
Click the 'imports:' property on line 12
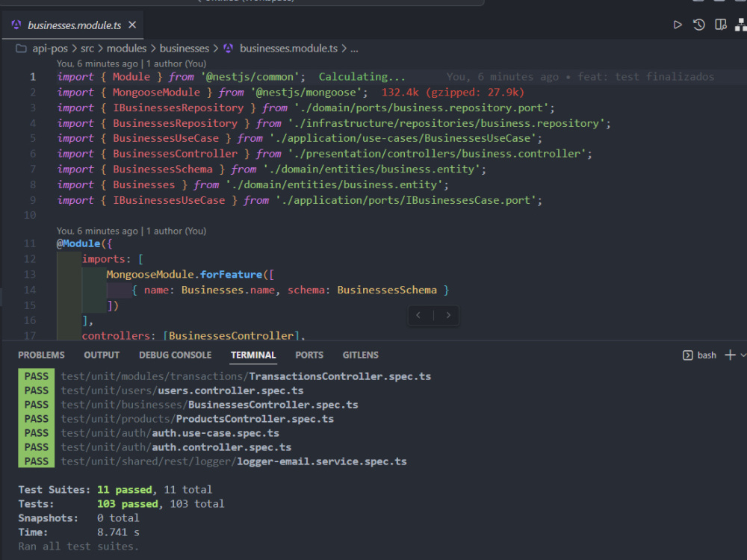coord(106,259)
